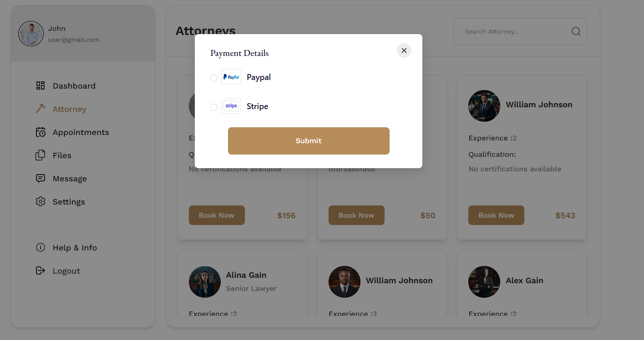Open the Message chat icon

pos(41,178)
